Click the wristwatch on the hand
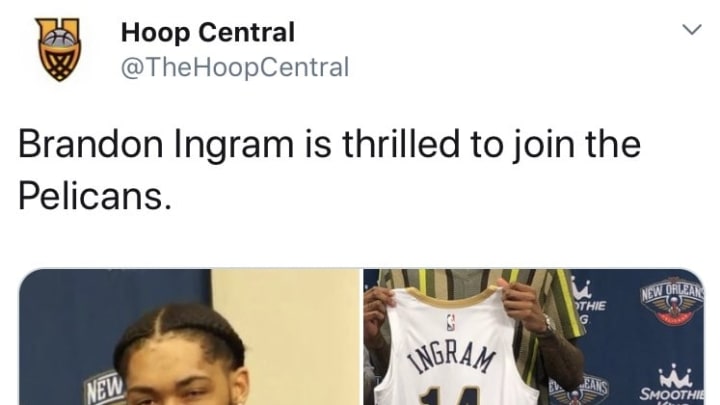The image size is (720, 405). pos(547,326)
